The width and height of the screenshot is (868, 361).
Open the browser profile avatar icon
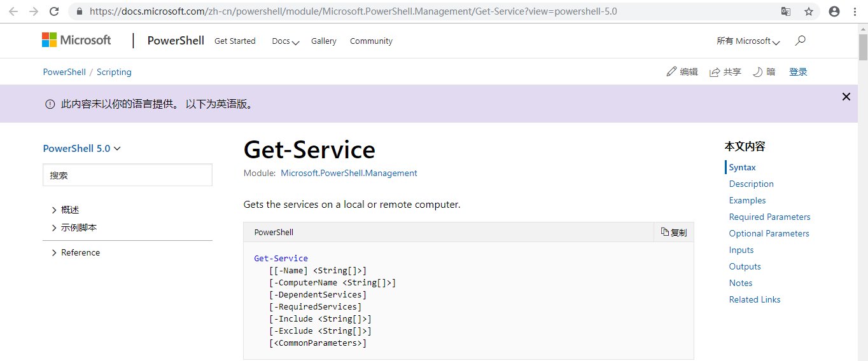point(834,11)
